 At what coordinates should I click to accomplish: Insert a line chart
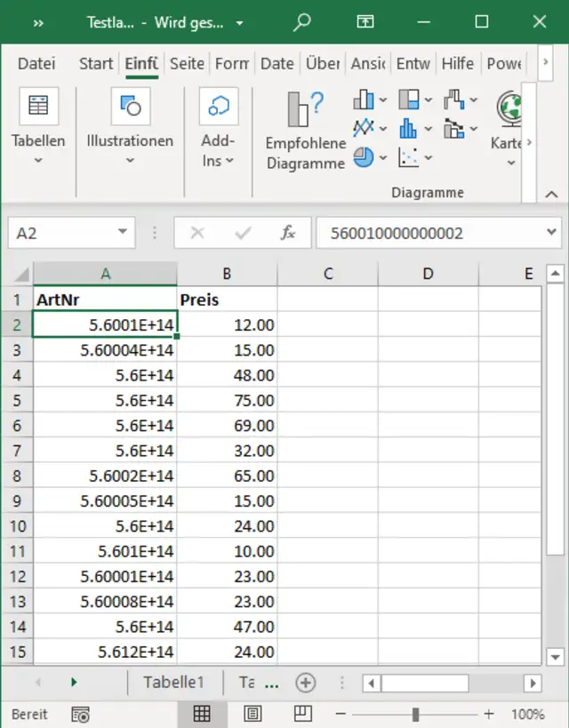pos(364,129)
